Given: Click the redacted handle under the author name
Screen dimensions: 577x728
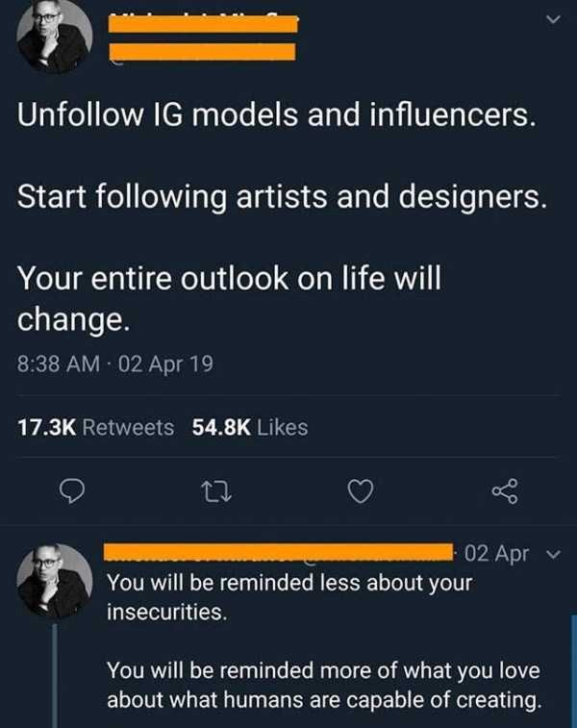Looking at the screenshot, I should (204, 51).
